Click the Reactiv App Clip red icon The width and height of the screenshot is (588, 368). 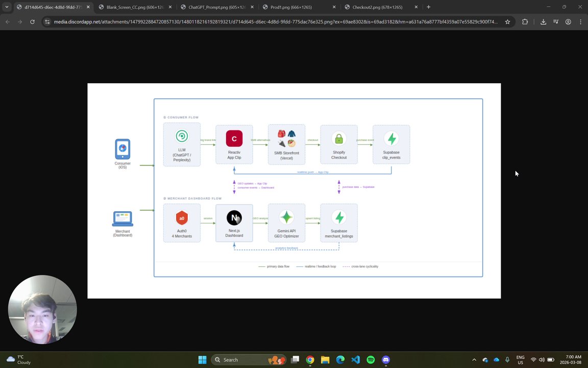coord(234,139)
